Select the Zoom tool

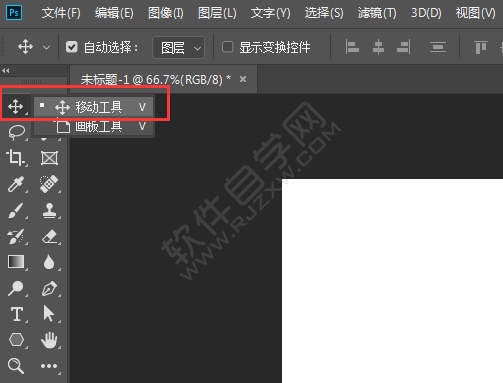(x=16, y=366)
